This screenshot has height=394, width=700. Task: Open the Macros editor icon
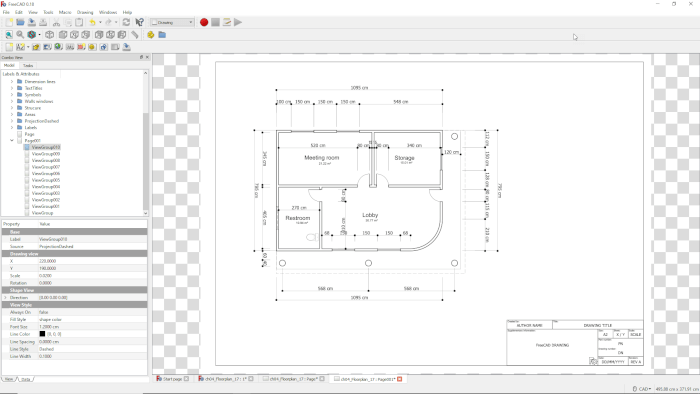click(x=227, y=22)
